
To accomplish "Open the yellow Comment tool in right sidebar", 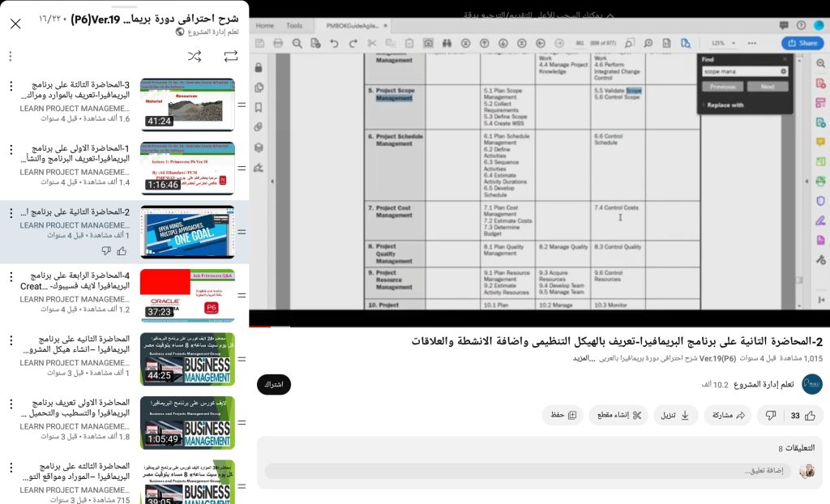I will pos(820,142).
